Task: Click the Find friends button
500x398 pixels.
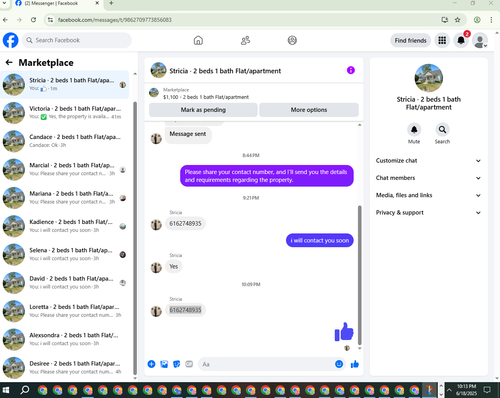Action: 410,40
